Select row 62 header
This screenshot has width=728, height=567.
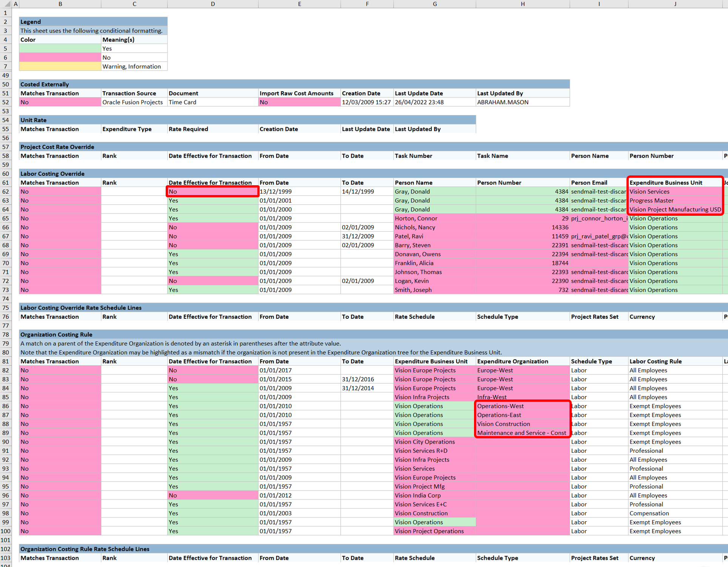(x=6, y=192)
